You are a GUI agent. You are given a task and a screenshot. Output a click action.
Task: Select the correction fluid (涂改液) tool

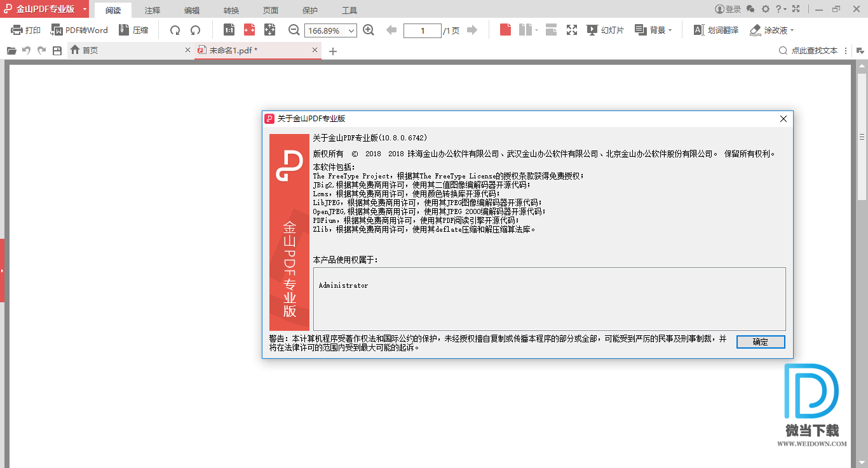768,30
